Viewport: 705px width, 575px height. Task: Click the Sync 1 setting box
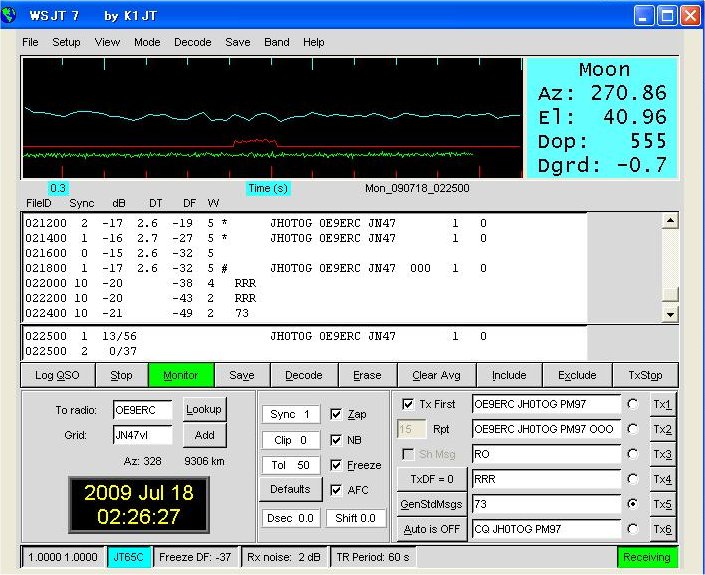pyautogui.click(x=291, y=414)
